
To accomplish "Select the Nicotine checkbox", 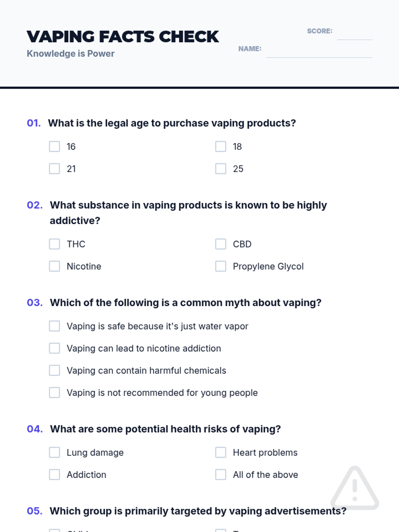I will (x=55, y=266).
